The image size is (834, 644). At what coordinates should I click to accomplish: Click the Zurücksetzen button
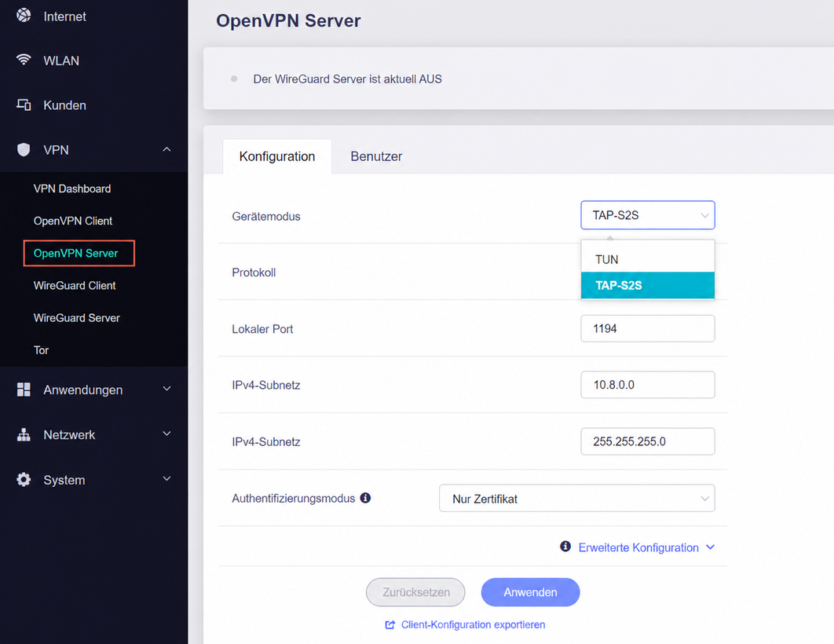(415, 592)
